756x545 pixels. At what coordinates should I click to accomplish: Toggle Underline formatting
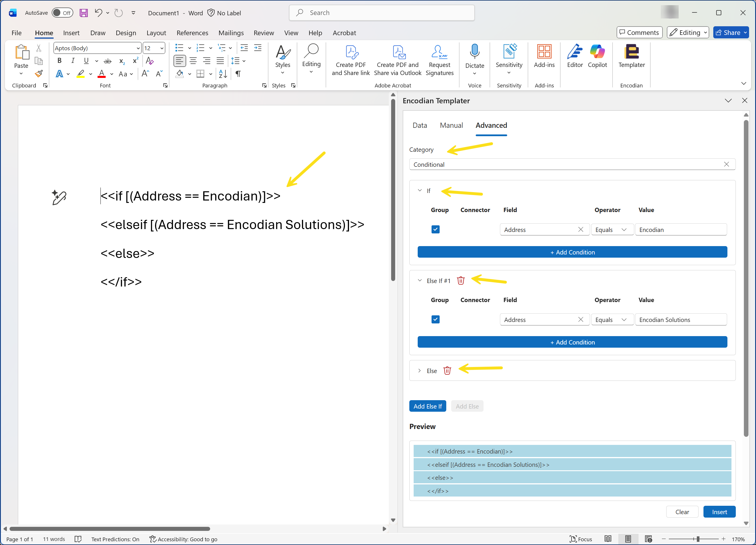(x=86, y=61)
